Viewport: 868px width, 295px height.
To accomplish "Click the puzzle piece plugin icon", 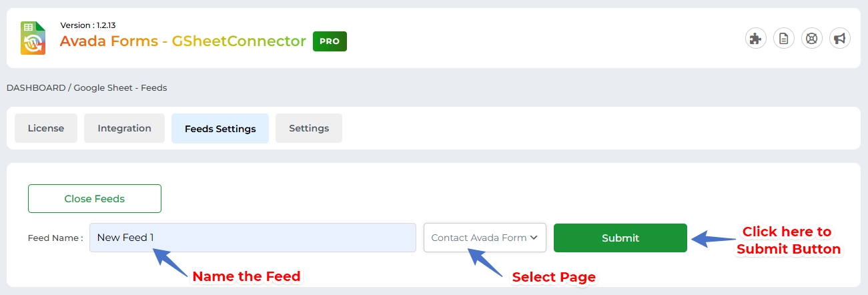I will click(755, 39).
